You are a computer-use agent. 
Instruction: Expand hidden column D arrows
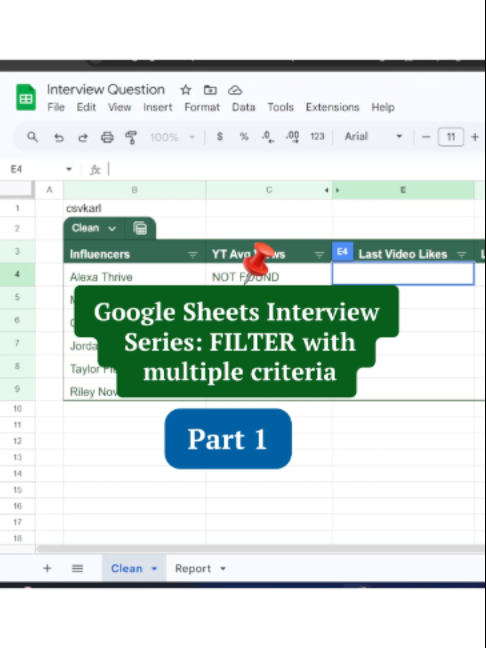[x=332, y=190]
